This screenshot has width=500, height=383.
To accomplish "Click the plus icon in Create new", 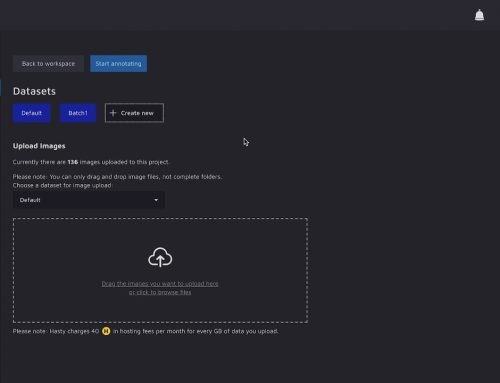I will (113, 113).
